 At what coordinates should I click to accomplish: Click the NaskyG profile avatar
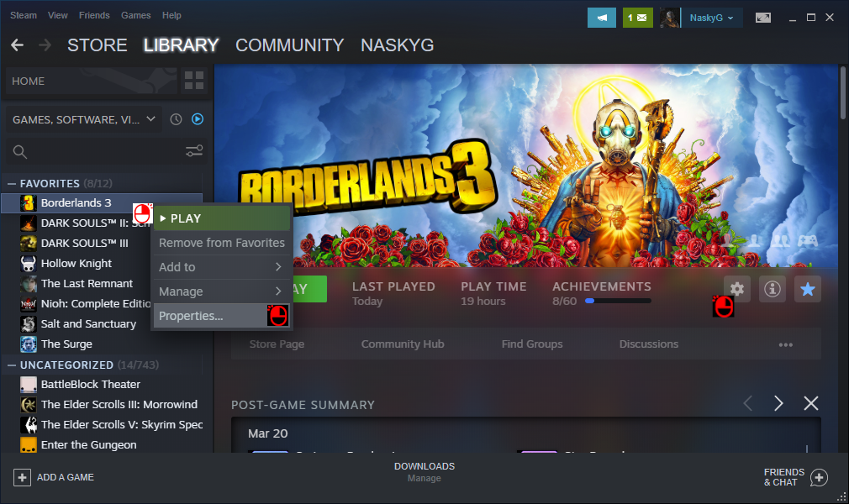[669, 18]
